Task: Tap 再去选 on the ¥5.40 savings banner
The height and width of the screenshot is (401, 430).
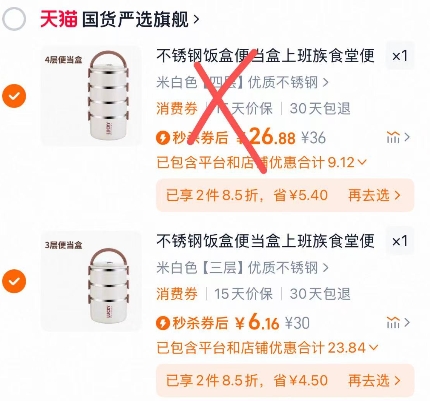Action: pos(374,195)
